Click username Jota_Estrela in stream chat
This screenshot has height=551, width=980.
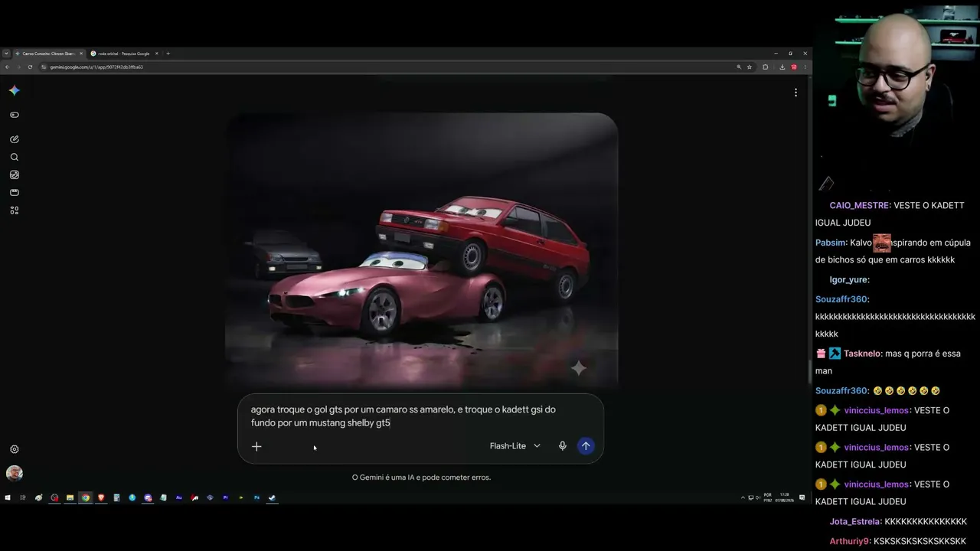[x=855, y=522]
